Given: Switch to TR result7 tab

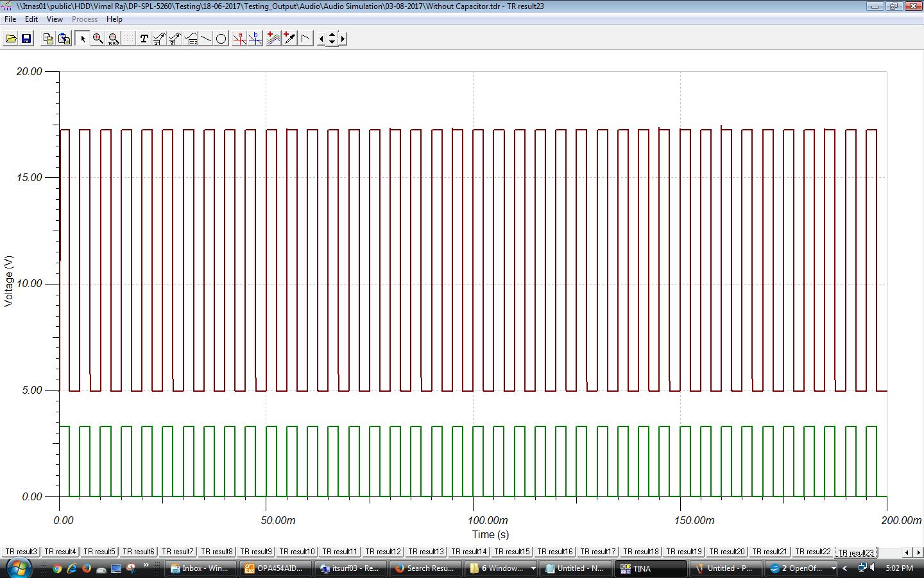Looking at the screenshot, I should click(178, 552).
